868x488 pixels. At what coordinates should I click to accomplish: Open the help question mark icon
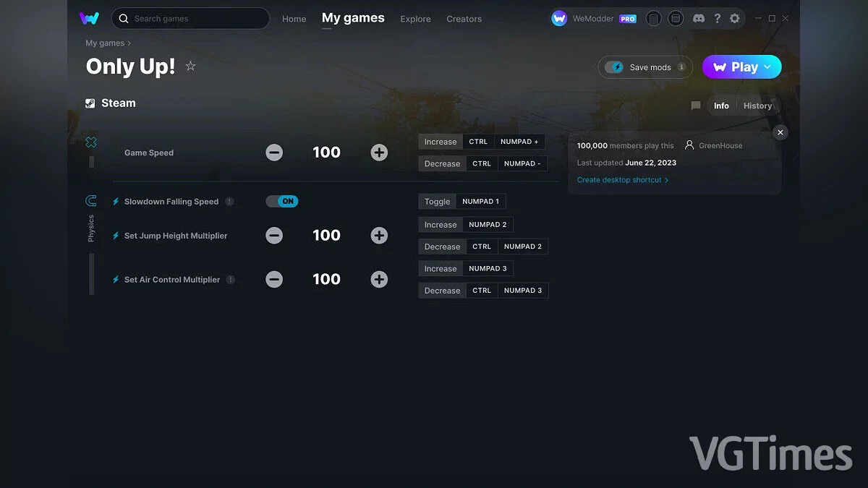click(717, 19)
